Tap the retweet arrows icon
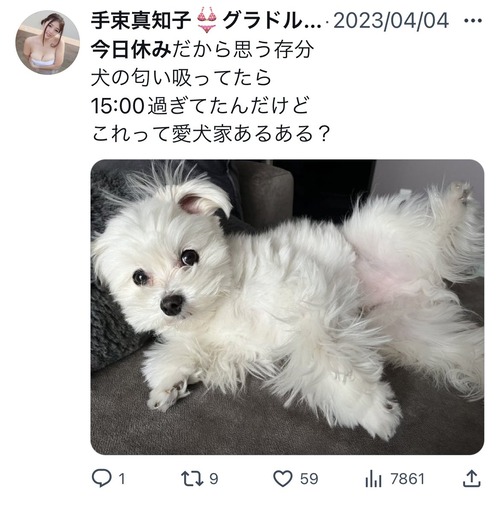The image size is (500, 508). (x=192, y=478)
